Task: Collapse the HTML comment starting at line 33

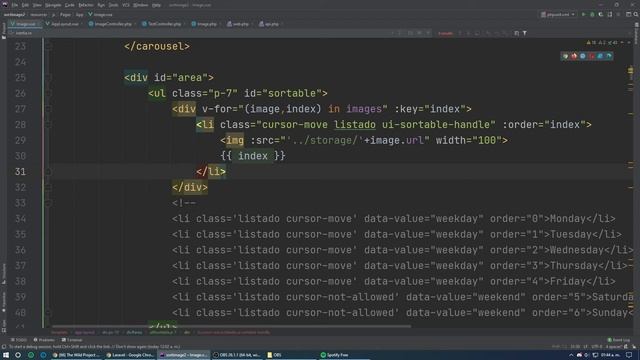Action: [48, 203]
